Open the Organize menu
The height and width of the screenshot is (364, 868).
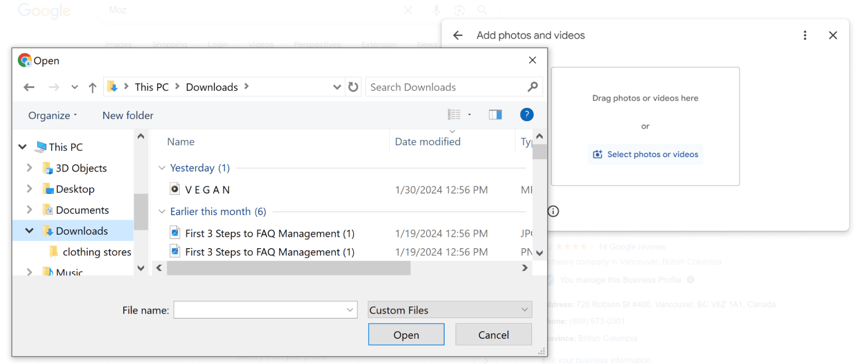pos(52,115)
